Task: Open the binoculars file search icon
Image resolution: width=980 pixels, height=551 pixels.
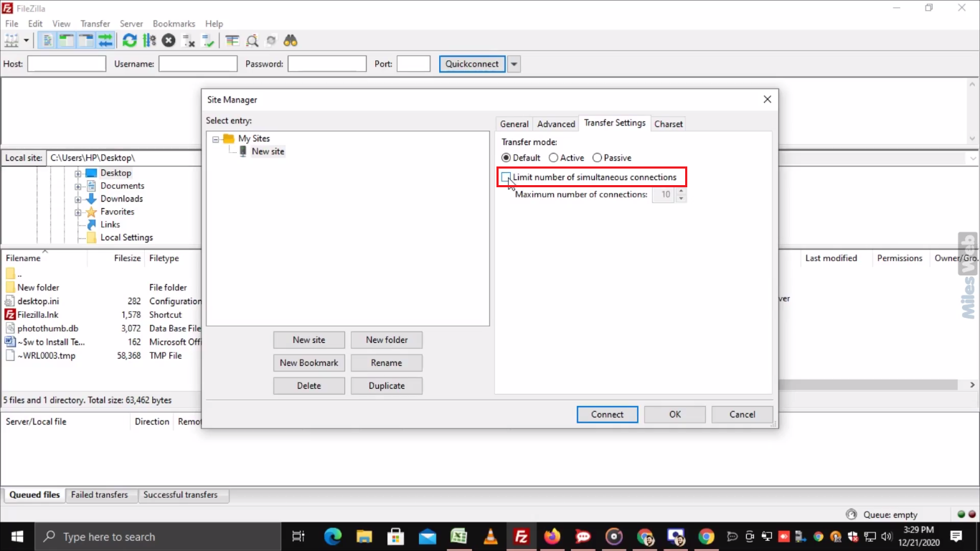Action: (x=291, y=41)
